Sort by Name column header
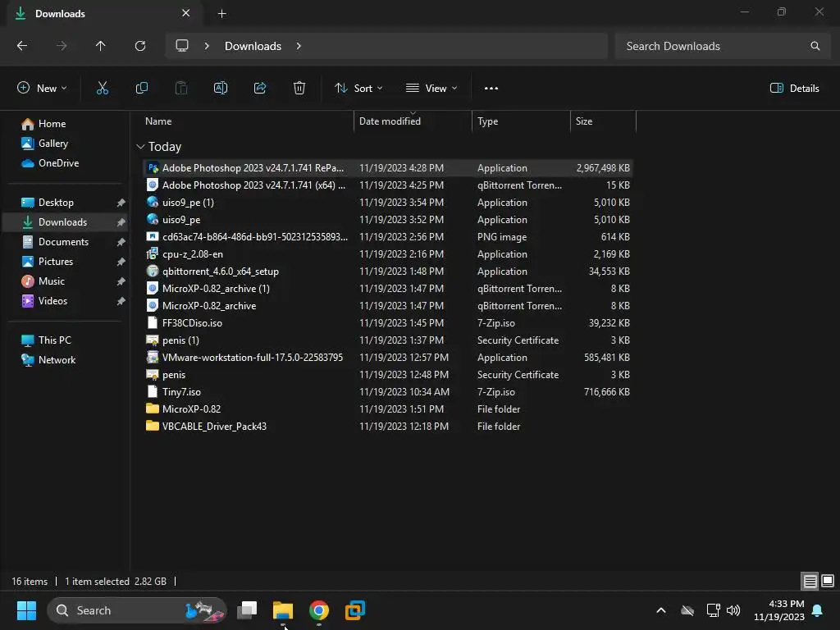This screenshot has width=840, height=630. coord(158,121)
